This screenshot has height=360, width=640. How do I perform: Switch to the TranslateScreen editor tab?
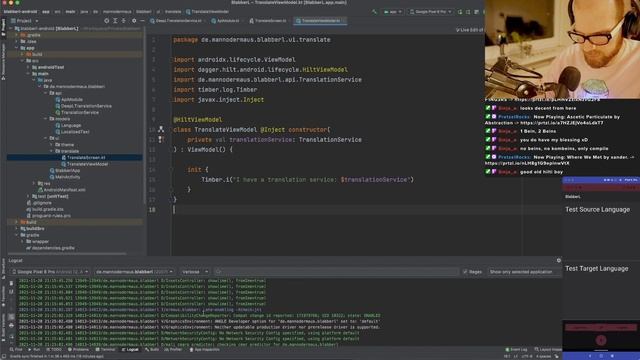pyautogui.click(x=268, y=21)
